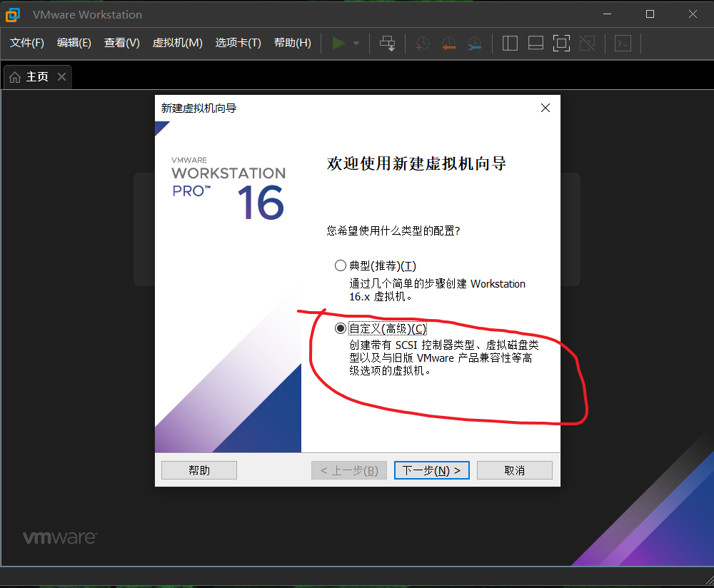The height and width of the screenshot is (588, 714).
Task: Open the 帮助(H) menu
Action: (292, 43)
